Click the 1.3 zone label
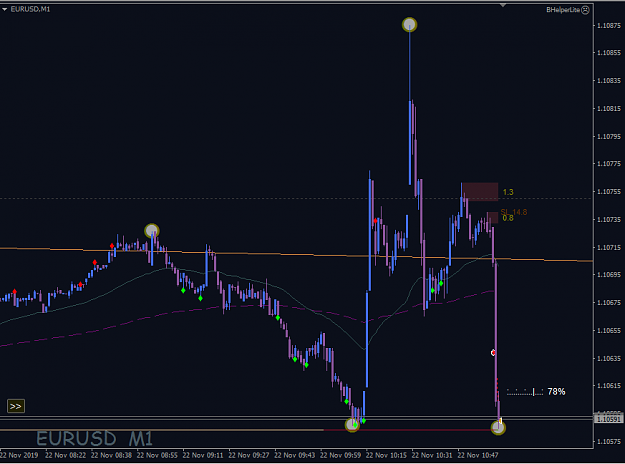Viewport: 625px width, 464px height. [508, 192]
